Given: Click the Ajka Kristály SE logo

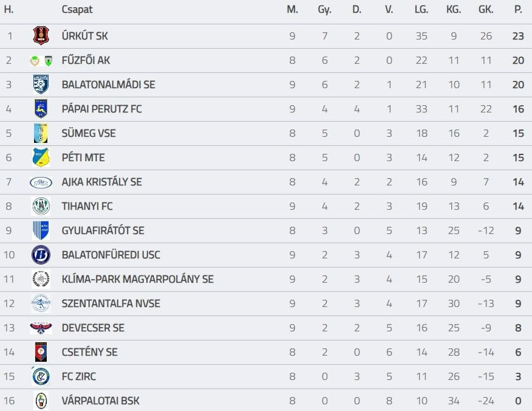Looking at the screenshot, I should point(41,182).
